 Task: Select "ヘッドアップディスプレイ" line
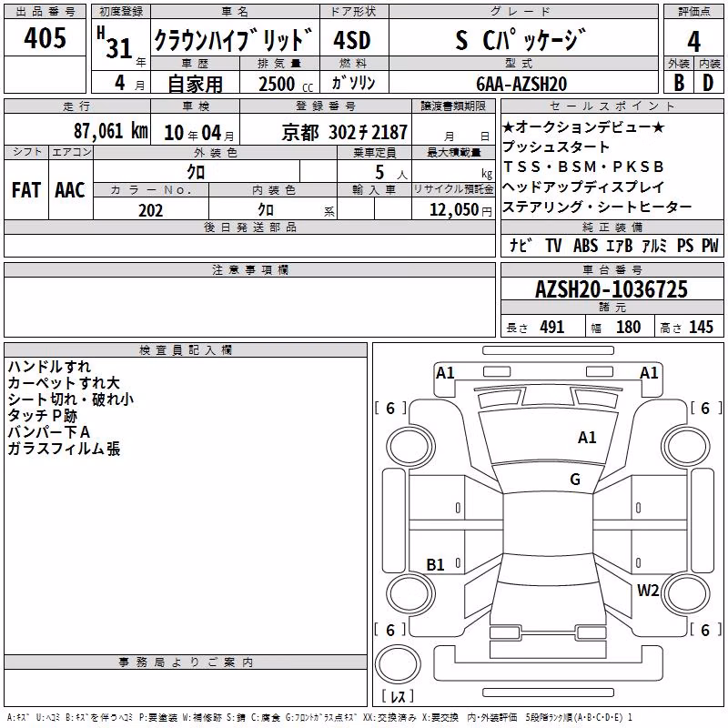(583, 187)
